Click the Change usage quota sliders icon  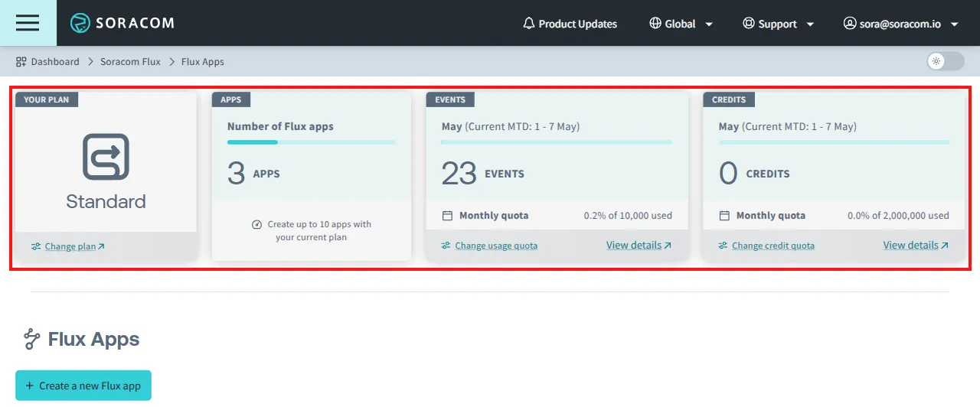coord(446,246)
